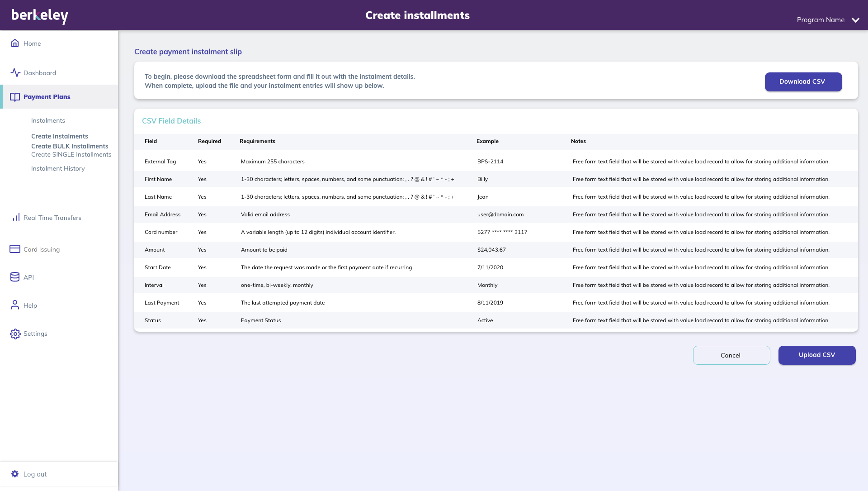Click the Settings gear icon
The image size is (868, 491).
coord(15,334)
